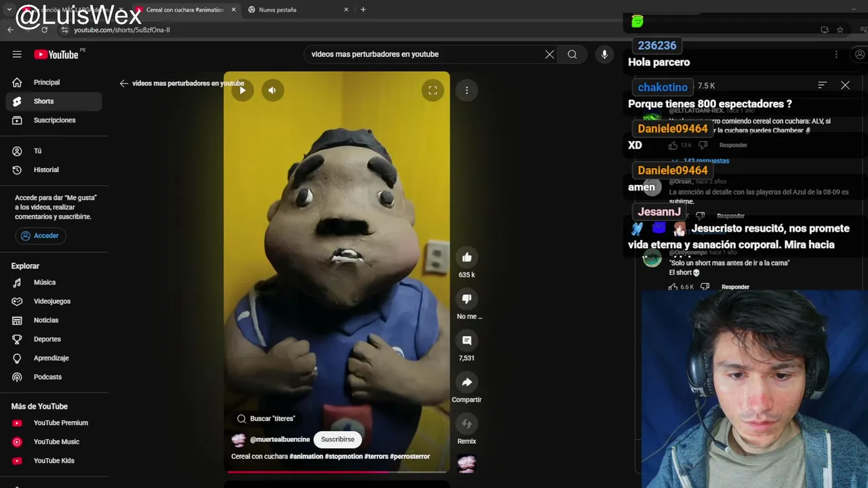Click the Buscar "títeres" search suggestion
The width and height of the screenshot is (868, 488).
pyautogui.click(x=266, y=419)
